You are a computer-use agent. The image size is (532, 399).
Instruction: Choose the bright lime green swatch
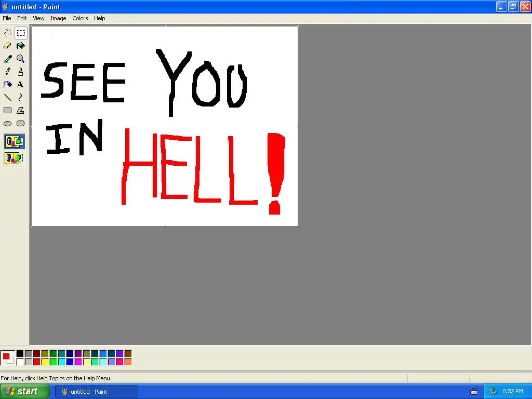54,362
